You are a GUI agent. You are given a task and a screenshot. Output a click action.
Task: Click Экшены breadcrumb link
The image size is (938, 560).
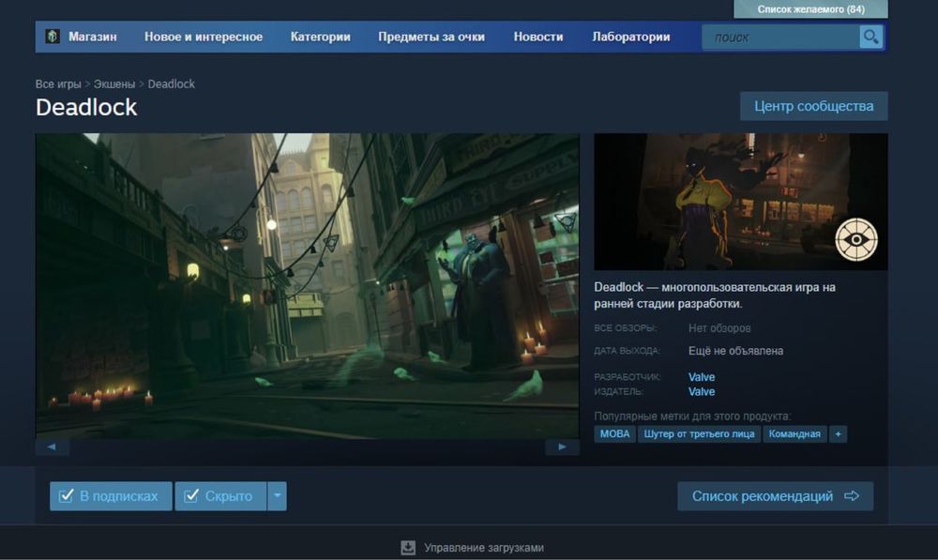click(x=114, y=83)
